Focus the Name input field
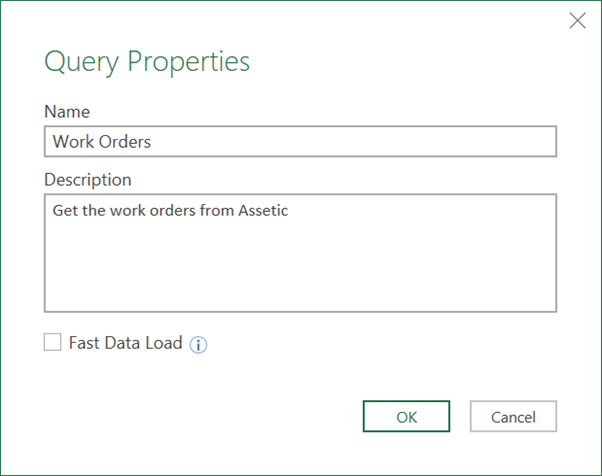602x476 pixels. coord(300,141)
